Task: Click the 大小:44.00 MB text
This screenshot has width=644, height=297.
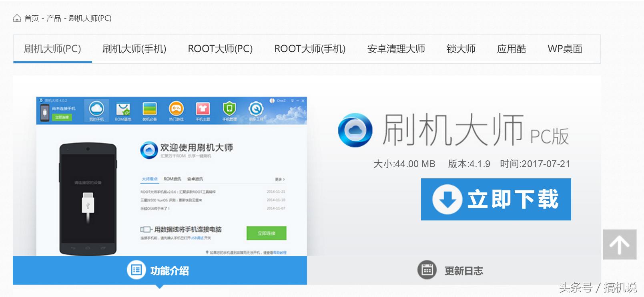Action: [404, 164]
